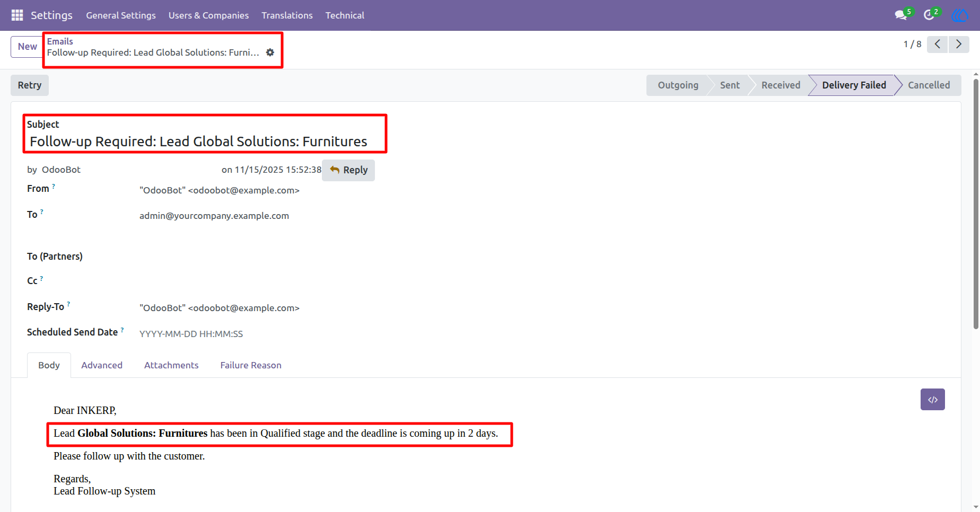The height and width of the screenshot is (512, 980).
Task: Click the record counter 1 / 8
Action: (912, 44)
